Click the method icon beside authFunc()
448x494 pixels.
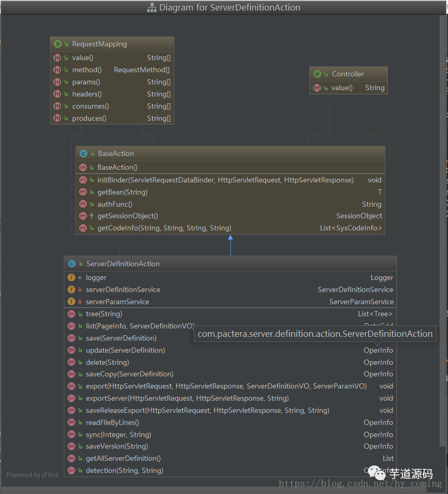(83, 204)
